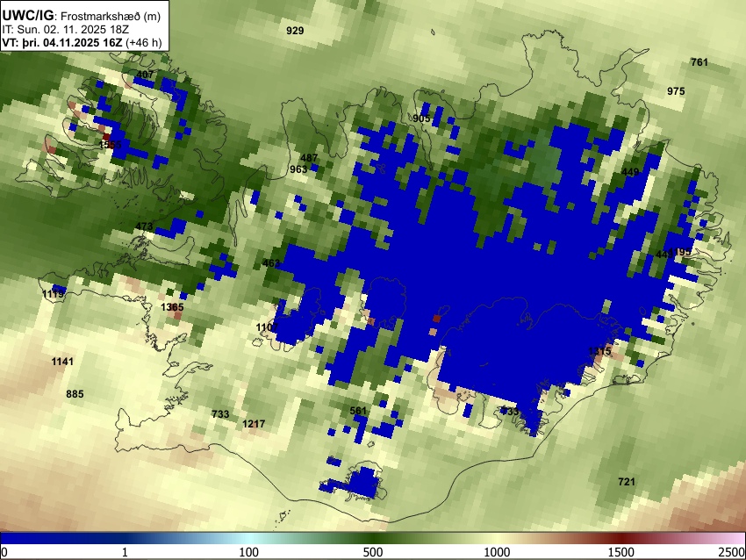Select the '1365' value label
This screenshot has width=746, height=560.
pyautogui.click(x=172, y=307)
